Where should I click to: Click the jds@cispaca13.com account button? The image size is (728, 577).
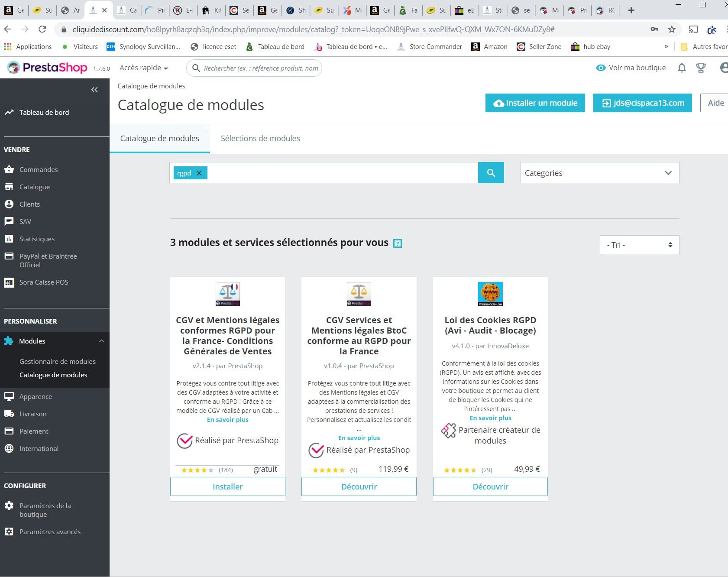tap(643, 103)
